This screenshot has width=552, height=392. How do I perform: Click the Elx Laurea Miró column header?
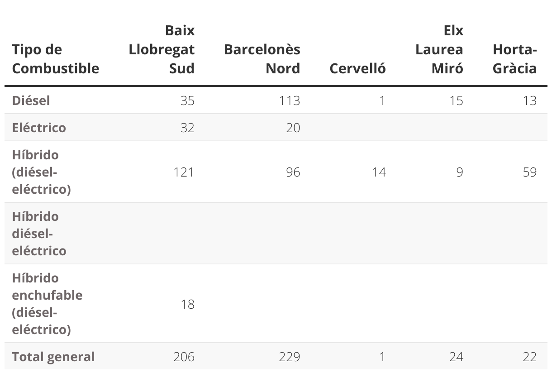pos(439,49)
